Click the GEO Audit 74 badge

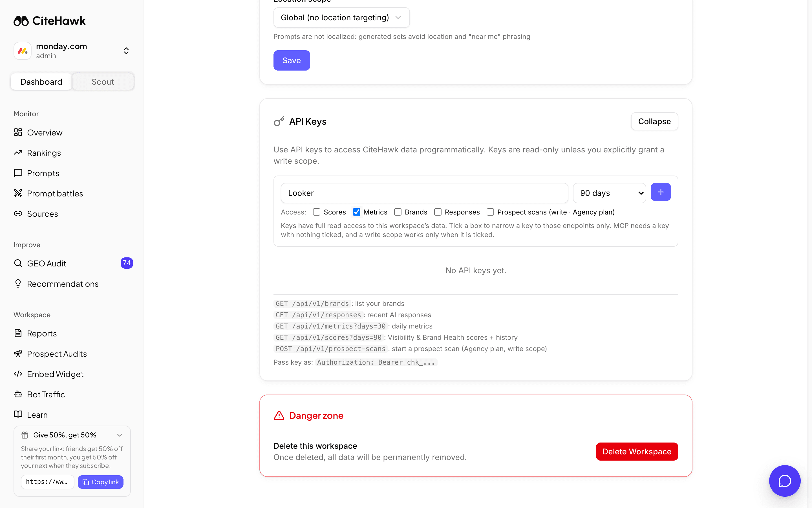(127, 263)
